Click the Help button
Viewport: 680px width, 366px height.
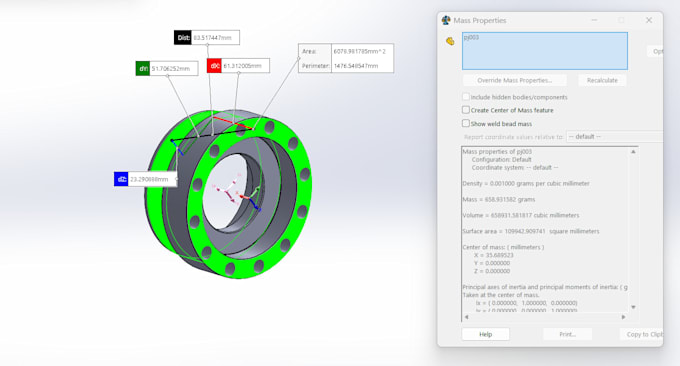click(x=486, y=334)
